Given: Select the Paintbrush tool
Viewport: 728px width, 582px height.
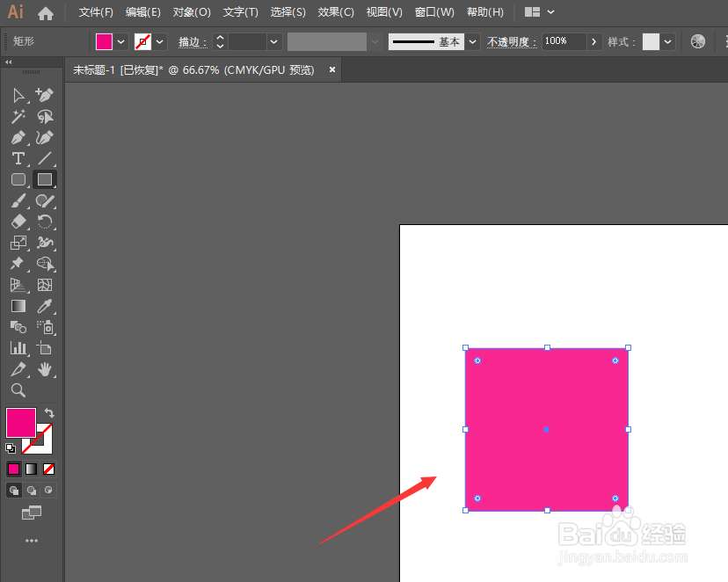Looking at the screenshot, I should (x=18, y=201).
